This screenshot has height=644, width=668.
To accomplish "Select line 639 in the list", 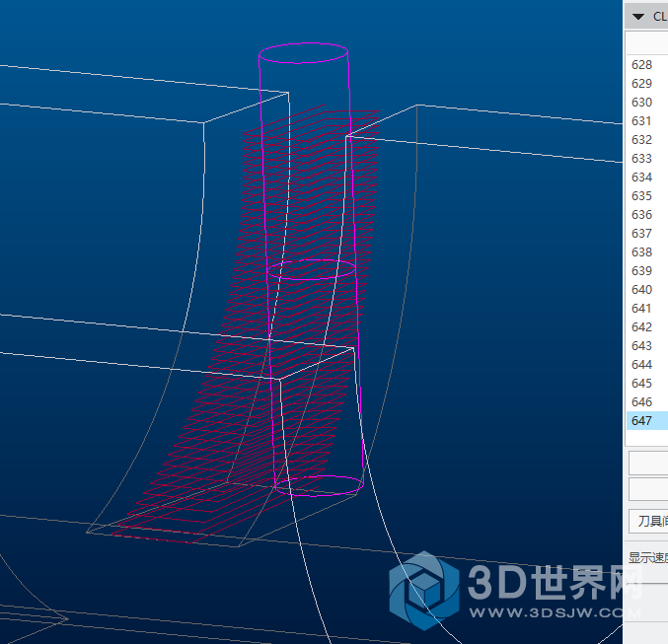I will click(647, 271).
